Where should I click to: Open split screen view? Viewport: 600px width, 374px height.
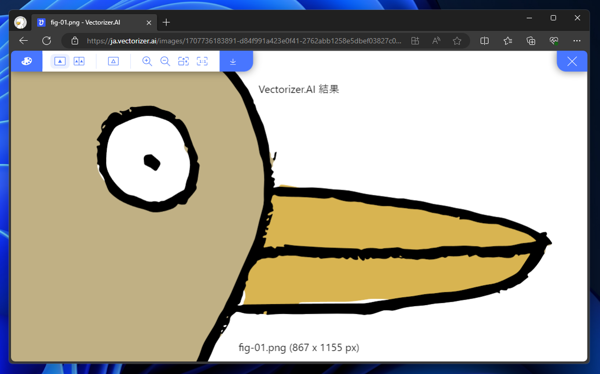click(x=484, y=41)
